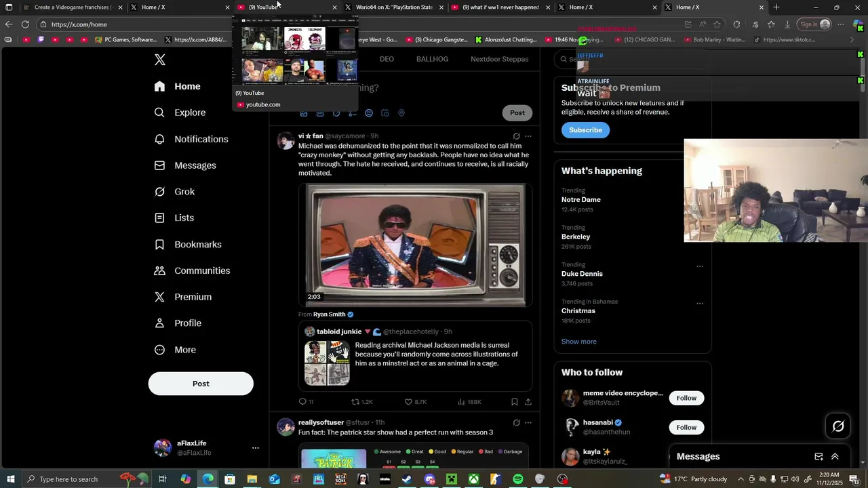
Task: Click the Subscribe to Premium button
Action: (585, 130)
